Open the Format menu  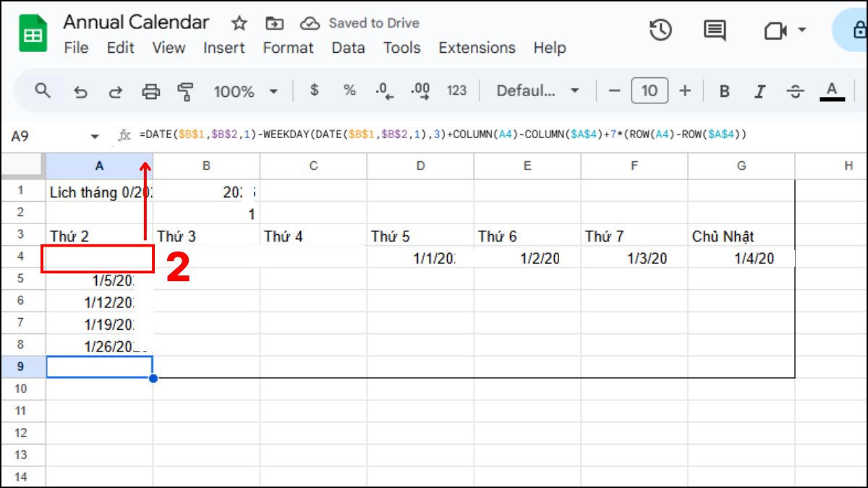(289, 48)
